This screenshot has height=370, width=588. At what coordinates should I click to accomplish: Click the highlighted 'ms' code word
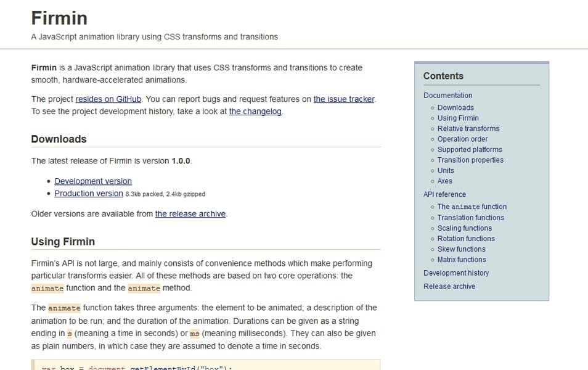(x=195, y=334)
